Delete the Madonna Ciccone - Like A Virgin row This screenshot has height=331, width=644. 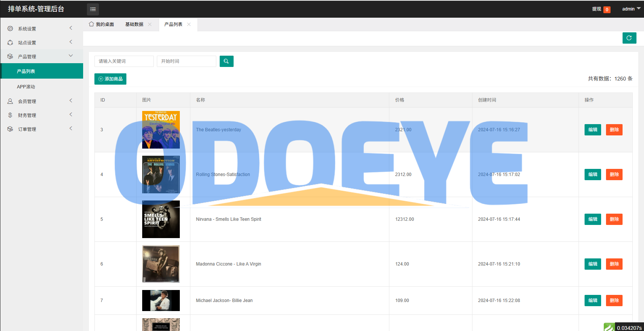pyautogui.click(x=614, y=264)
